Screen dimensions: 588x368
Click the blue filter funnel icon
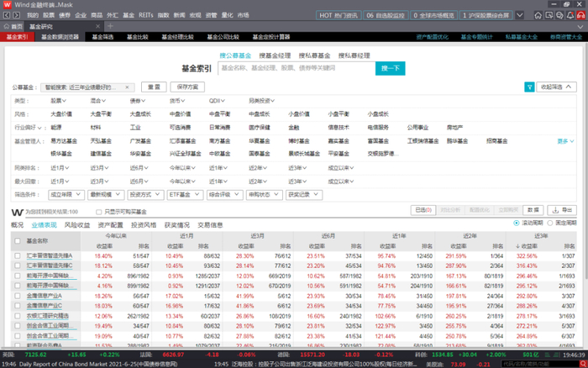(529, 87)
